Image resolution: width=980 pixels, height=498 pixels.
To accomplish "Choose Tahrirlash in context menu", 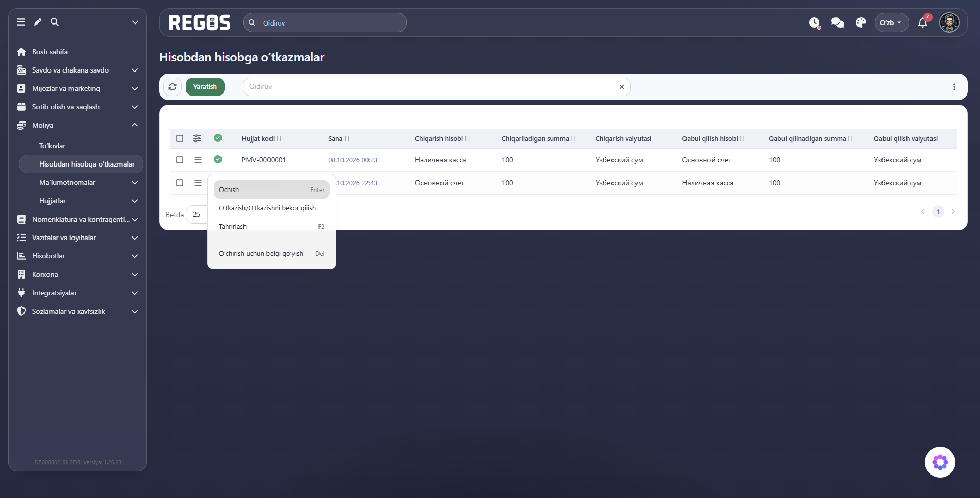I will (x=272, y=226).
